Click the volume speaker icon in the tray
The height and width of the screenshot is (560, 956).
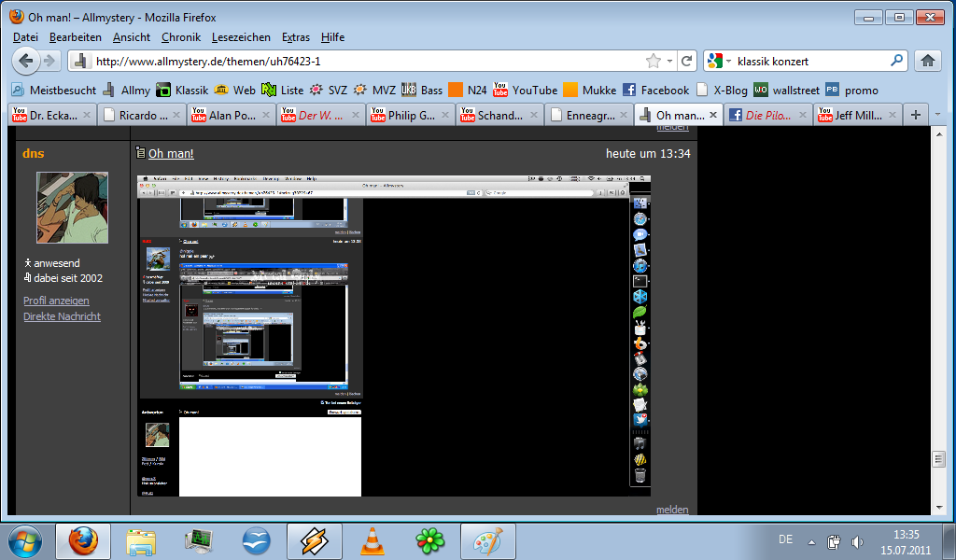coord(857,541)
